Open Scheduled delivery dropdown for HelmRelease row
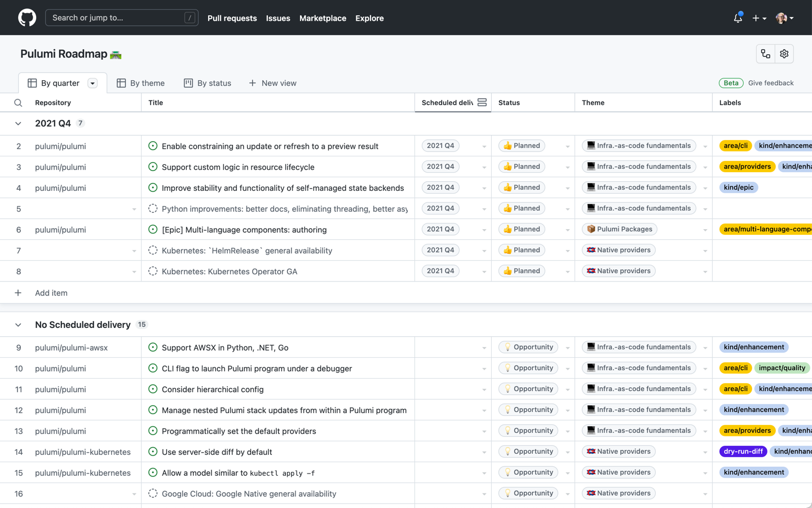 pos(484,251)
